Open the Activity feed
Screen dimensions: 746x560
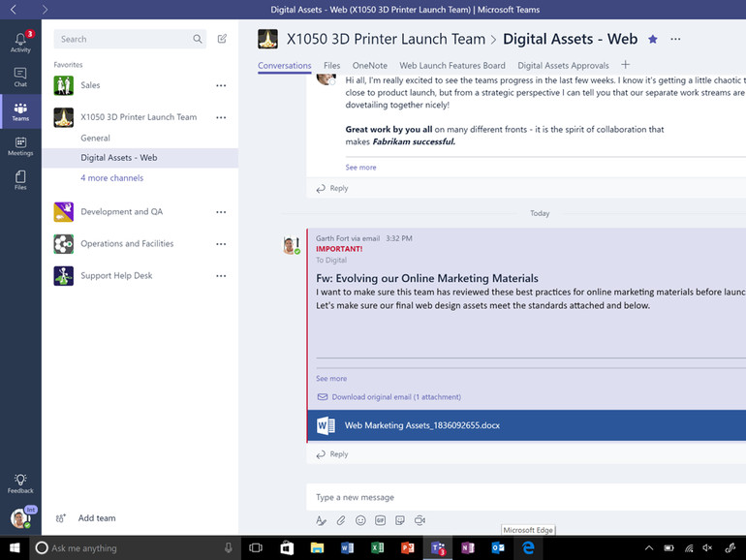tap(20, 42)
